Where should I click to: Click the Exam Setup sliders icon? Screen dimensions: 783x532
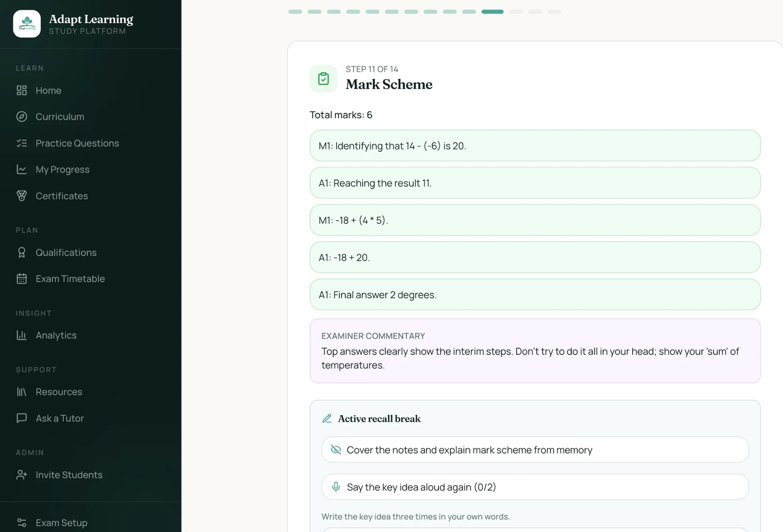tap(21, 523)
